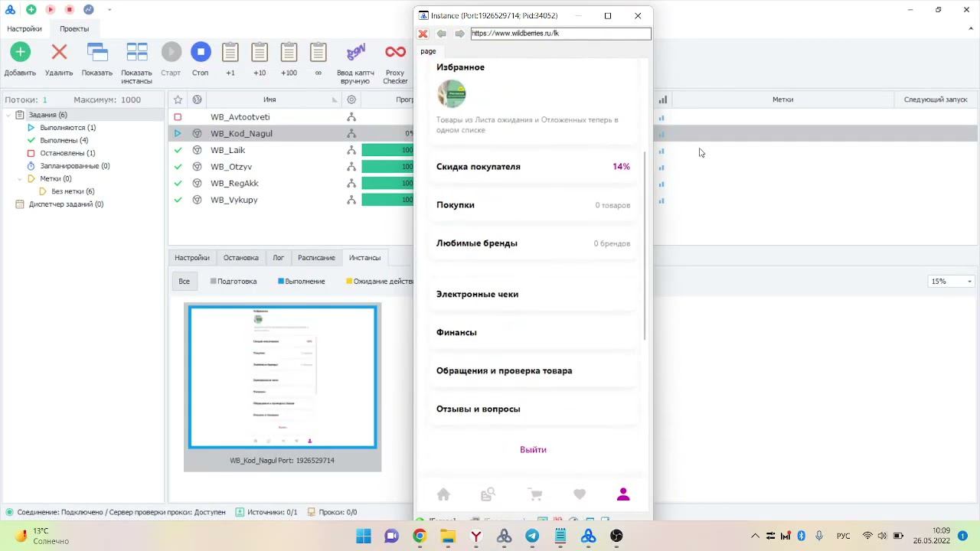Select Выполняются (1) in tasks tree
The image size is (980, 551).
pos(67,128)
